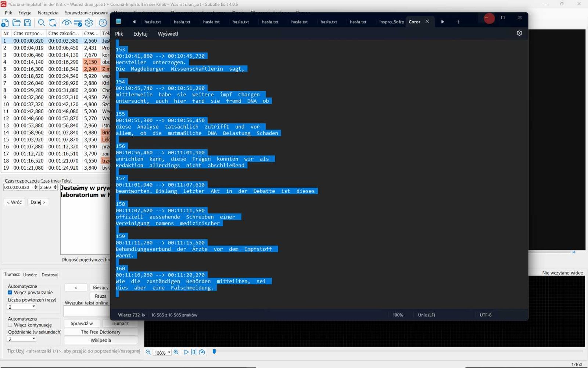Image resolution: width=588 pixels, height=368 pixels.
Task: Open the Narzędzia menu in Subtitle Edit
Action: (48, 13)
